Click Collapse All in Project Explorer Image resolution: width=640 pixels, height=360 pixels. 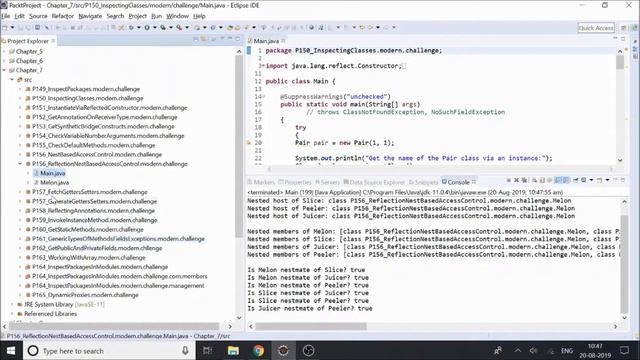196,39
